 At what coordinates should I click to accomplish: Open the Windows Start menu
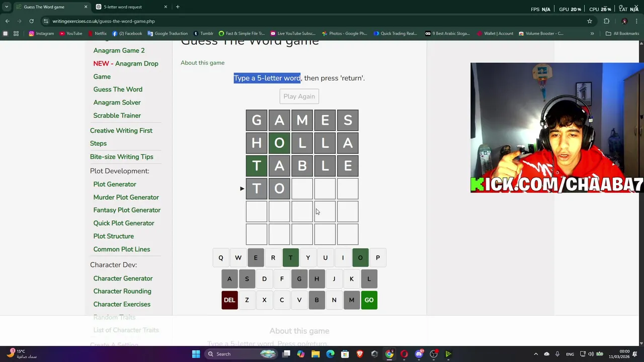[x=196, y=354]
